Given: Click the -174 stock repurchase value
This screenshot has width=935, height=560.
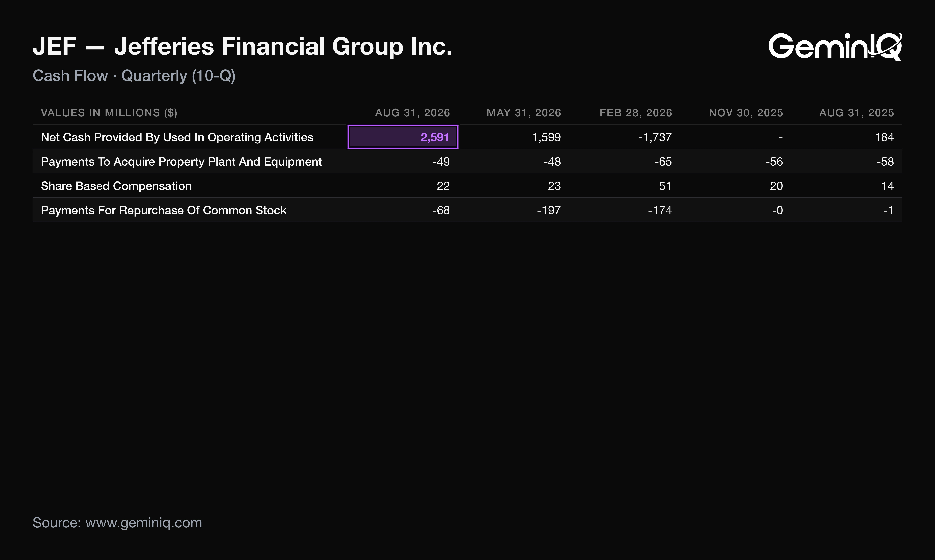Looking at the screenshot, I should (660, 210).
